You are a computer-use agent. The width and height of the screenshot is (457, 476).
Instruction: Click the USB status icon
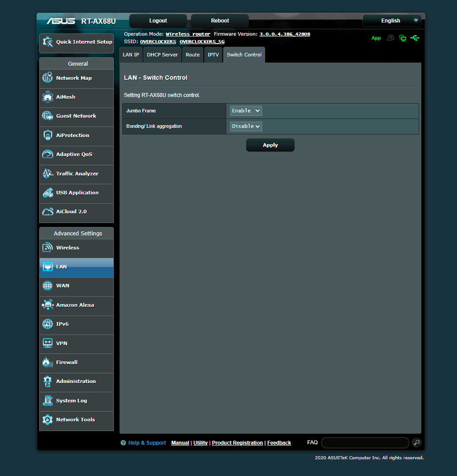[415, 38]
